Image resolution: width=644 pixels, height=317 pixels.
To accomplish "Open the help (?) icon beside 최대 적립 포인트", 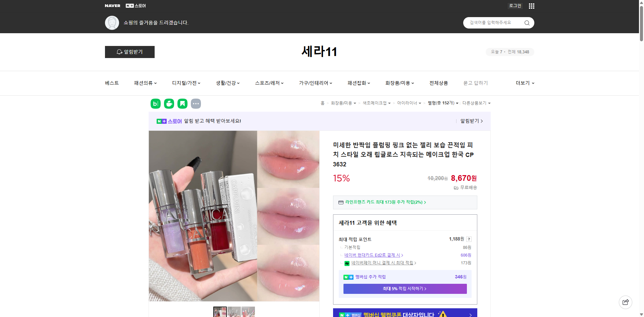I will (469, 239).
